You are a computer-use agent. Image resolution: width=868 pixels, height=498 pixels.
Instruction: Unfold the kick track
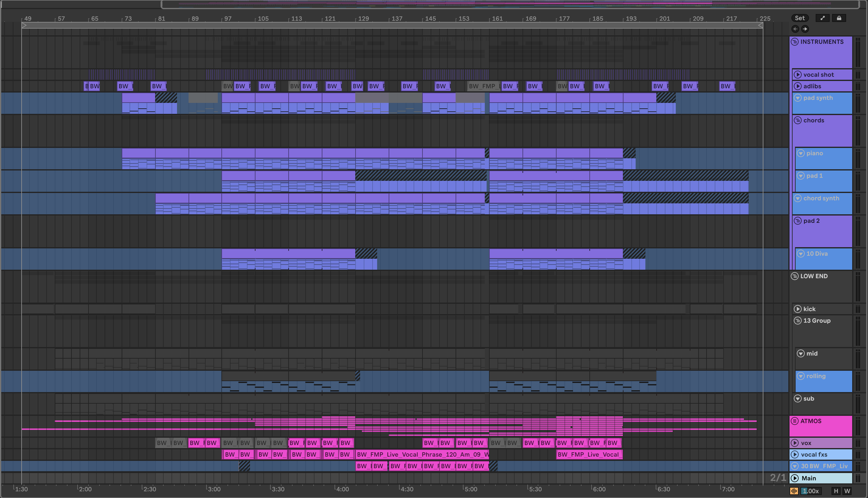click(798, 309)
